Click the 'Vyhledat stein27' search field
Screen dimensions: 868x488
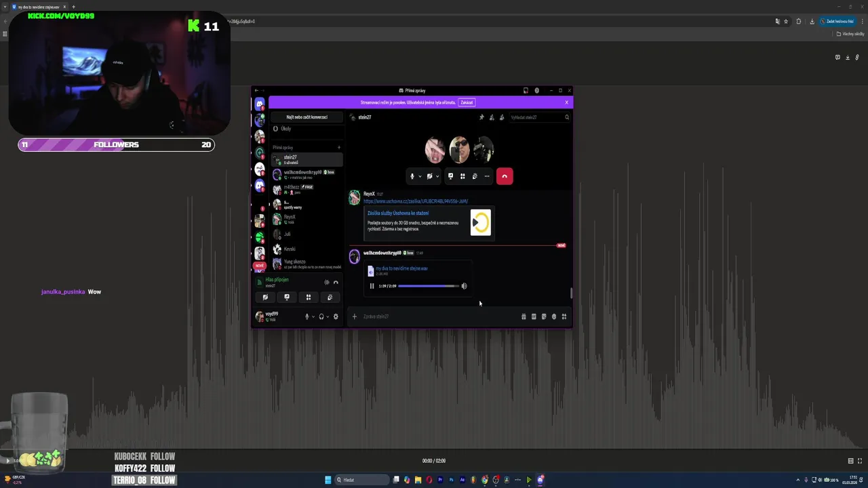[x=539, y=117]
